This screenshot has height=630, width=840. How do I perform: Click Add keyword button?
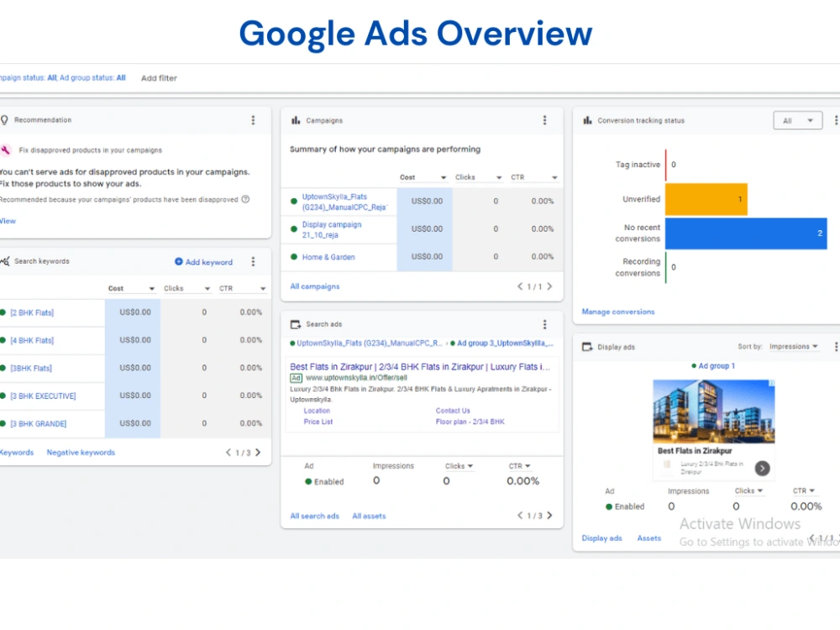coord(203,262)
